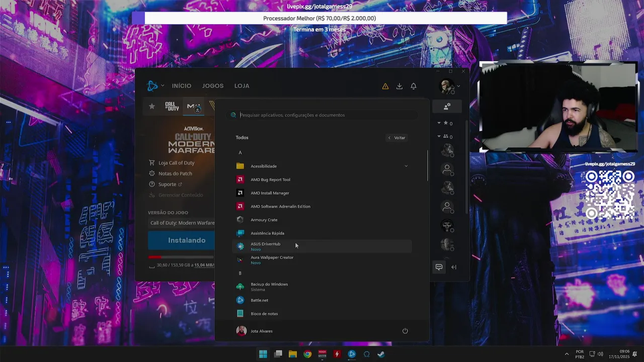Screen dimensions: 644x362
Task: Open the LOJA tab in Battle.net
Action: (242, 86)
